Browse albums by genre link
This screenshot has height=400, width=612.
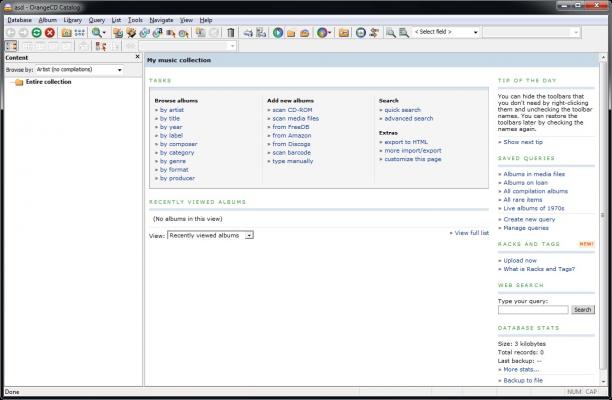point(173,161)
